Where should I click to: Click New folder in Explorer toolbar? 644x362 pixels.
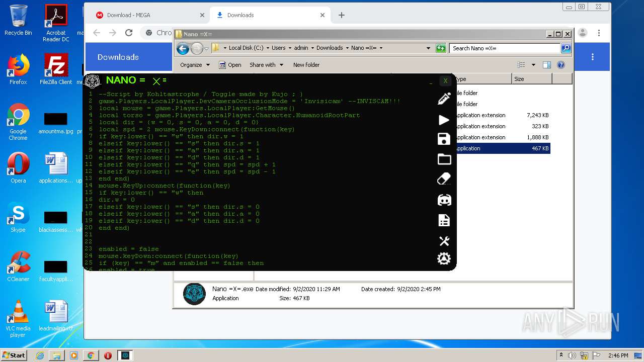306,65
